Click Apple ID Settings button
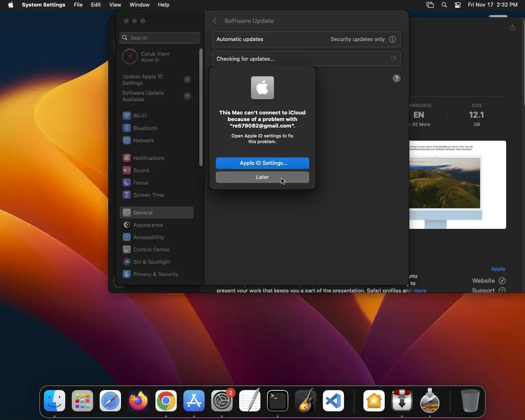525x420 pixels. pyautogui.click(x=262, y=163)
